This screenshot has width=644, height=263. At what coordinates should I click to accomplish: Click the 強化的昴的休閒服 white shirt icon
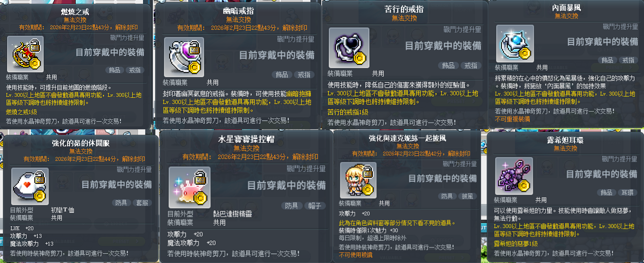(30, 186)
